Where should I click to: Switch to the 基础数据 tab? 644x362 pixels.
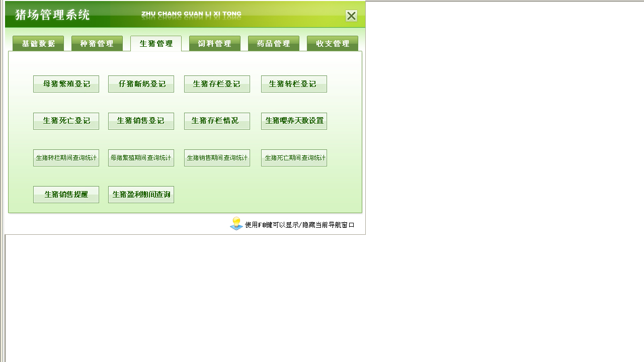tap(38, 43)
